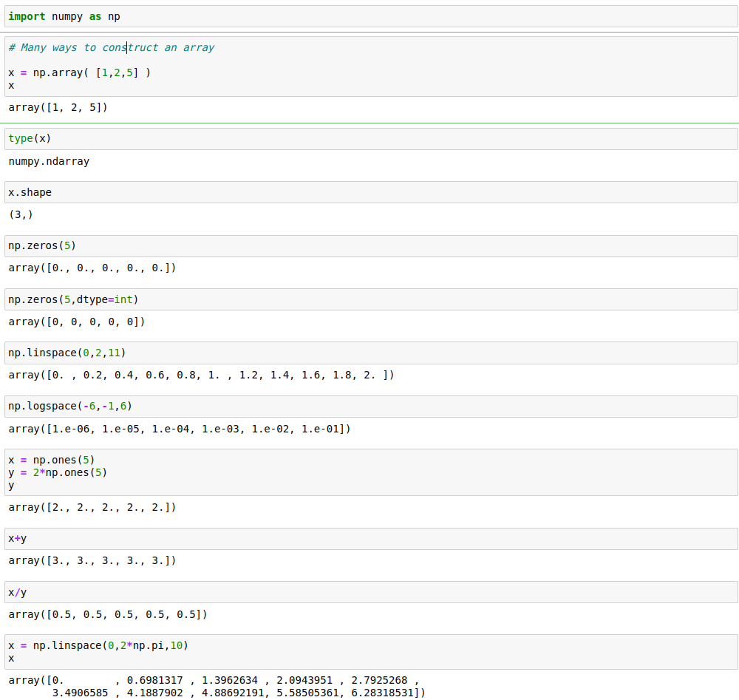Select the np.zeros(5,dtype=int) cell
This screenshot has height=700, width=739.
click(369, 299)
